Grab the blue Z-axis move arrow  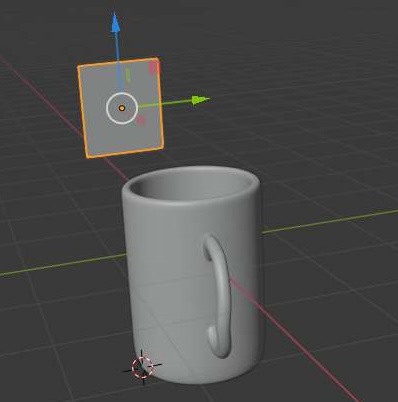115,23
